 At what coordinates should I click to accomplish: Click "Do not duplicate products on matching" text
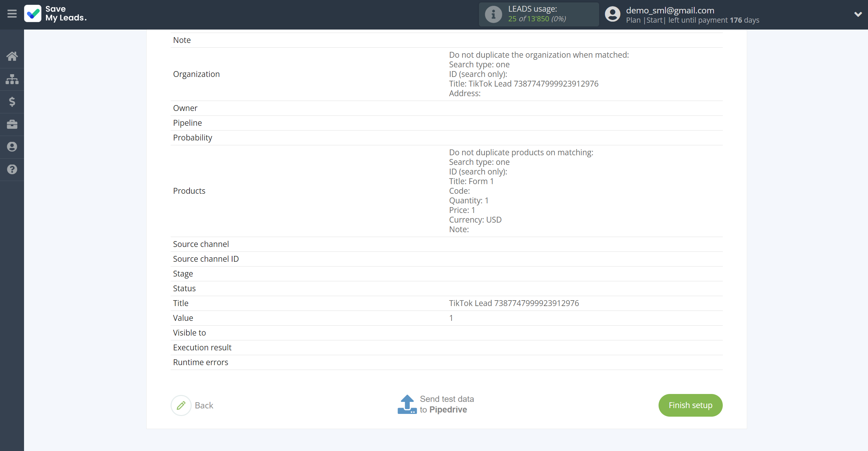[x=521, y=153]
